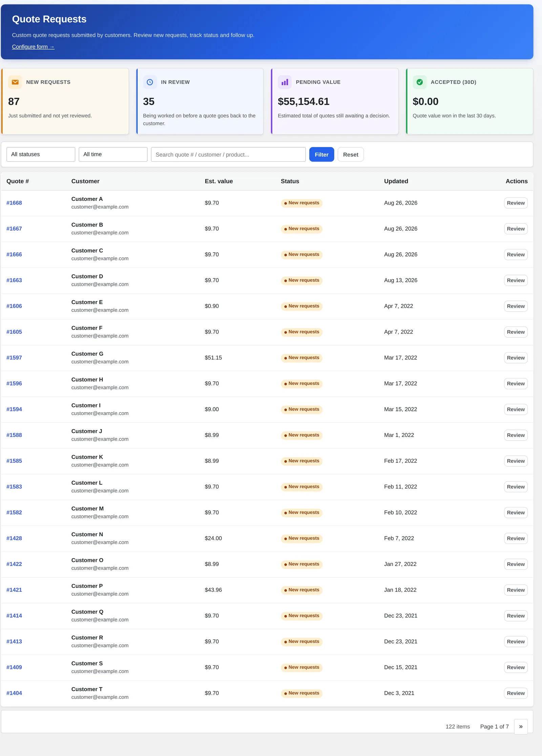
Task: Review the quote for Customer M
Action: (x=516, y=512)
